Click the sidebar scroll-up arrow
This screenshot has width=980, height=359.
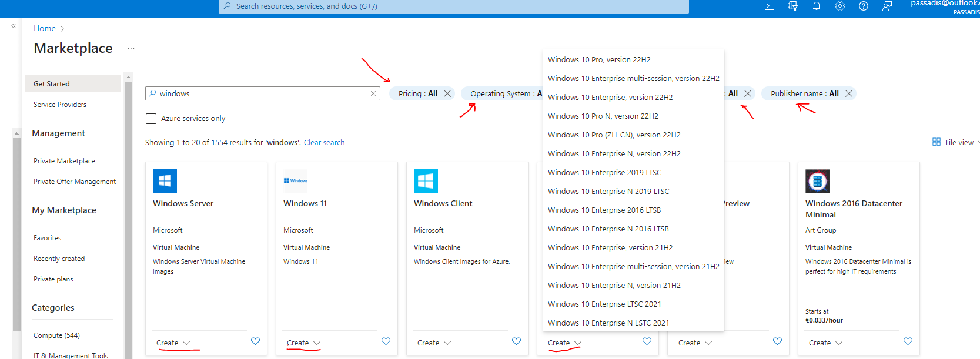(x=128, y=77)
